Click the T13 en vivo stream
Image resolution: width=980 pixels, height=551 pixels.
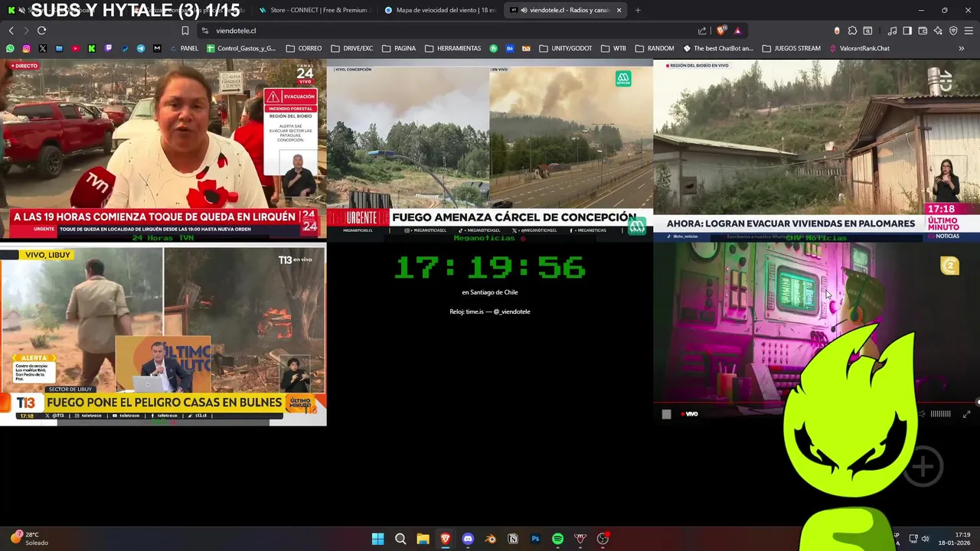163,335
